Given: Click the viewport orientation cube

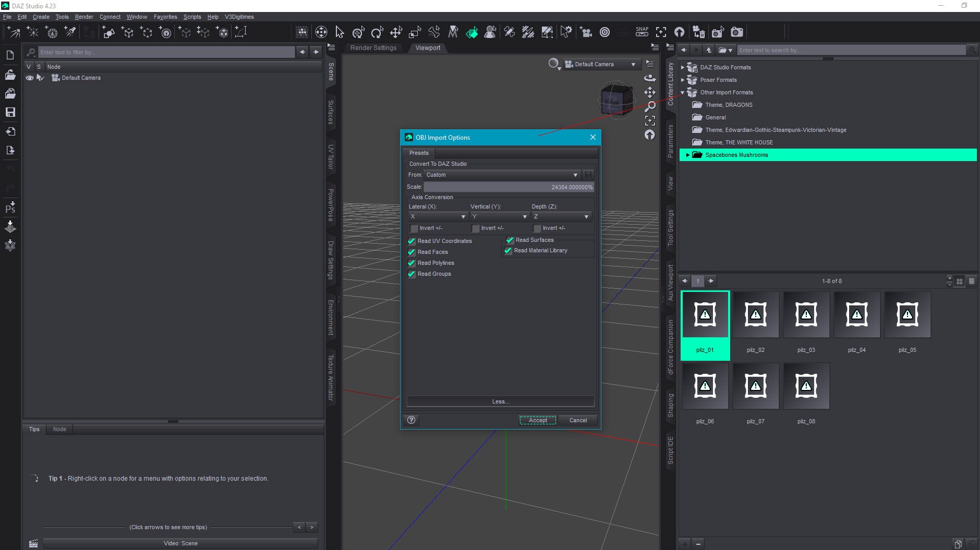Looking at the screenshot, I should click(616, 100).
